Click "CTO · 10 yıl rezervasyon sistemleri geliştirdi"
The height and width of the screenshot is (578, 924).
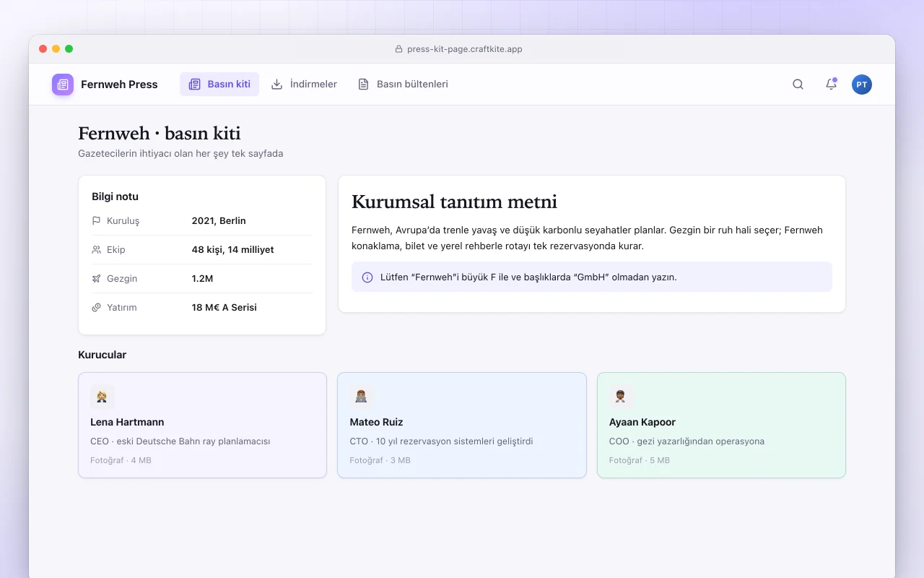(441, 441)
